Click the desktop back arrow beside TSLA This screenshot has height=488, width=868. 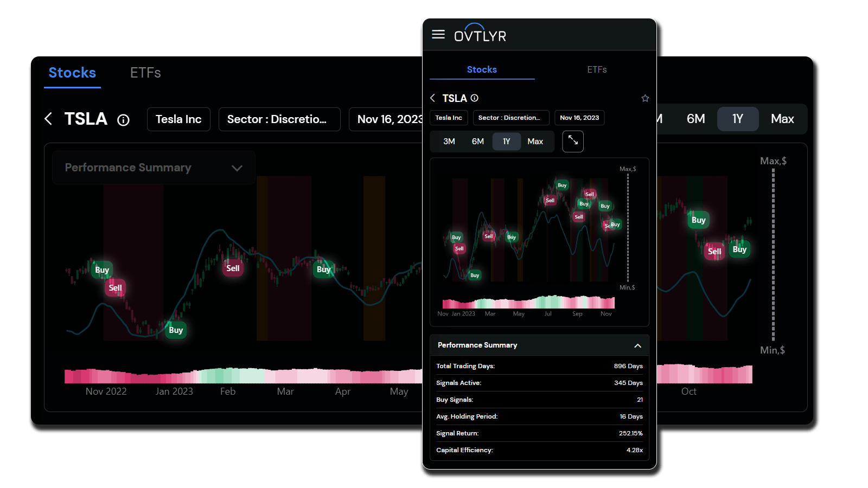[49, 119]
